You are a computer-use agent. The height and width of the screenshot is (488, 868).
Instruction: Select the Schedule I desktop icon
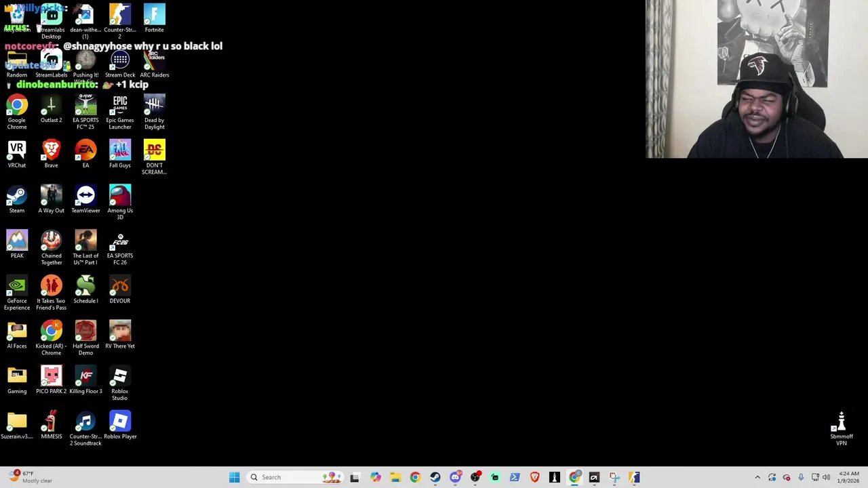tap(85, 290)
